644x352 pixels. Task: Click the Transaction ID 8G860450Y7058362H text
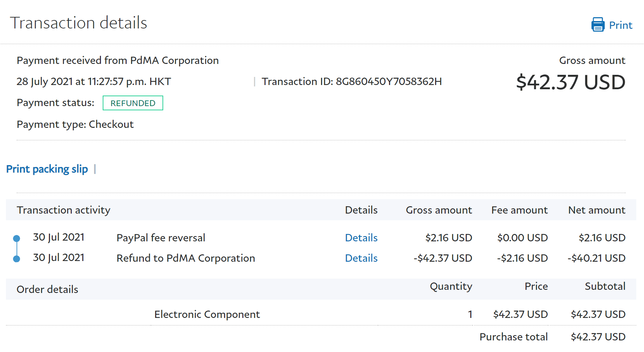352,82
